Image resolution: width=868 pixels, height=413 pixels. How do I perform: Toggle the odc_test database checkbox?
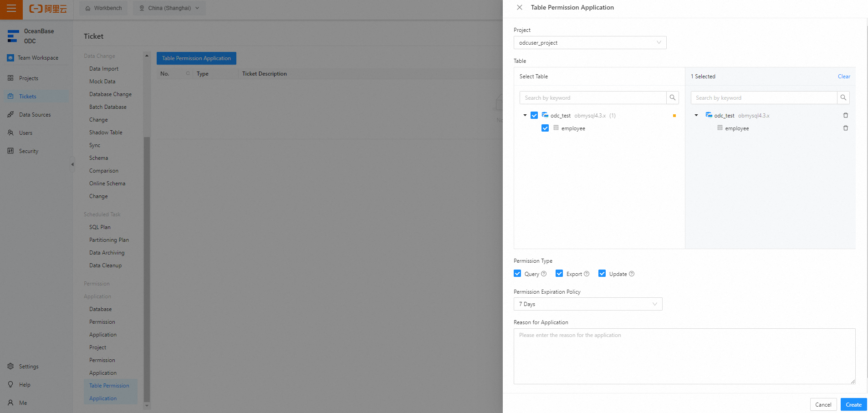point(534,116)
